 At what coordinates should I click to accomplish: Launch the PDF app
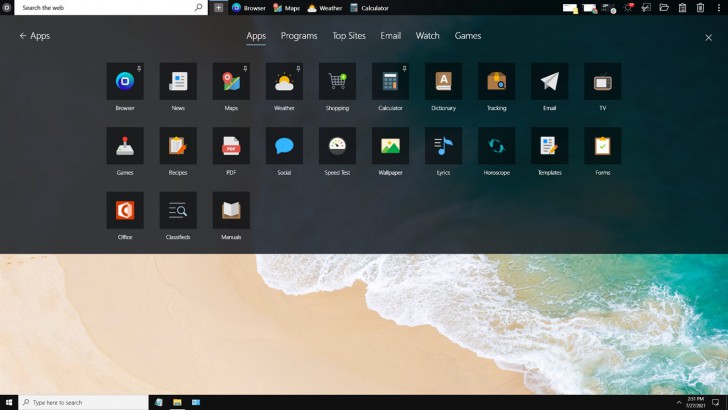pyautogui.click(x=231, y=146)
